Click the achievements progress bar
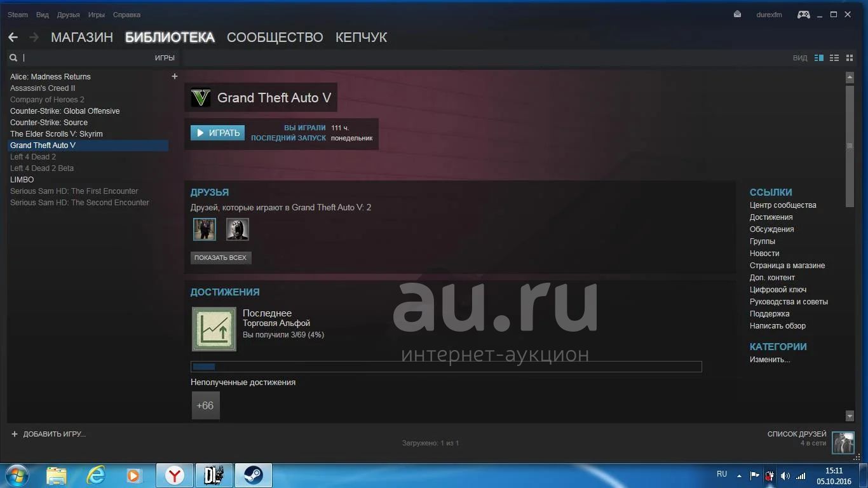The image size is (868, 488). click(446, 367)
